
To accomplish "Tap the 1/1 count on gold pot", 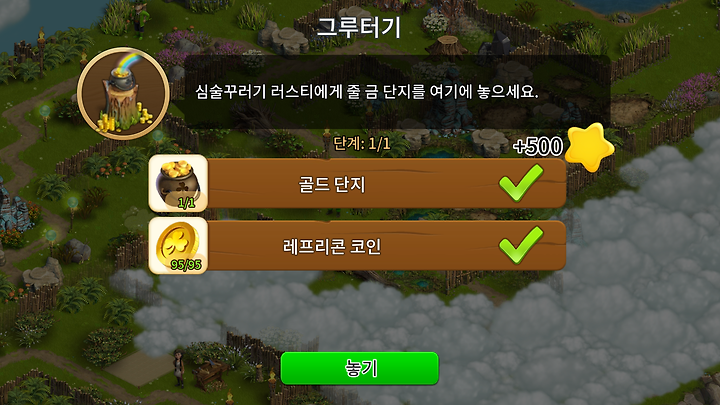I will click(186, 202).
